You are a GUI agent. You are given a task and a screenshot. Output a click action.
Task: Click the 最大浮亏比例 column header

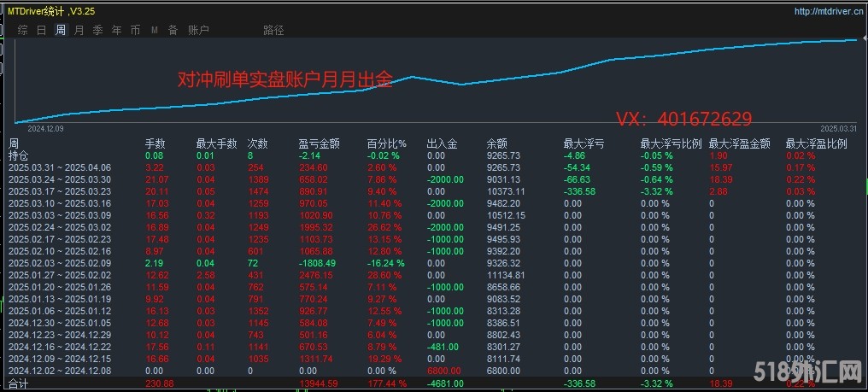[671, 144]
